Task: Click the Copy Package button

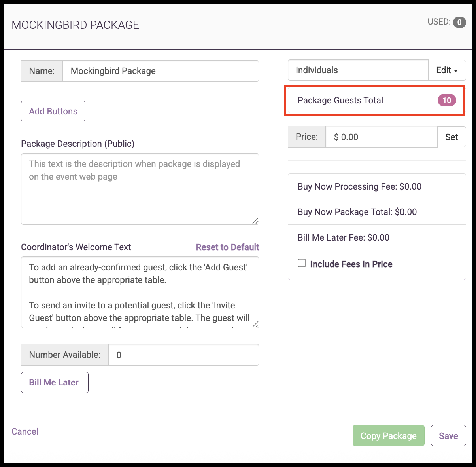Action: click(389, 436)
